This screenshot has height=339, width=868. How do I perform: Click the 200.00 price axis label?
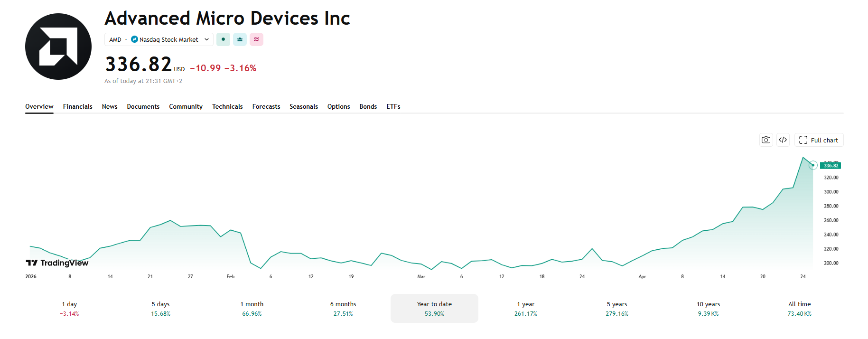coord(831,263)
